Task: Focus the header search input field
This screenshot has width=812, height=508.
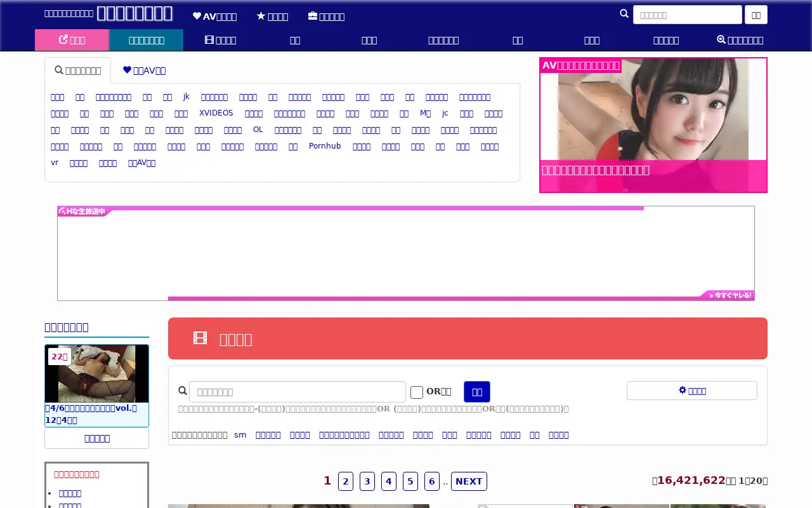Action: click(688, 15)
